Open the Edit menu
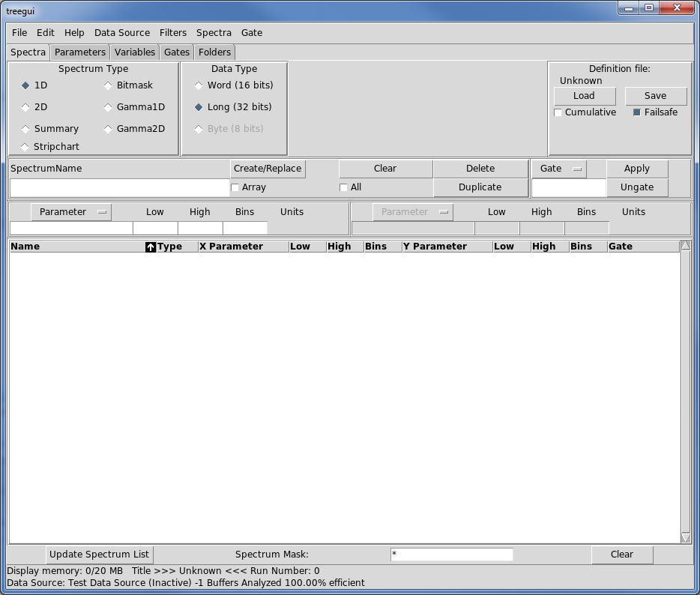 point(46,32)
